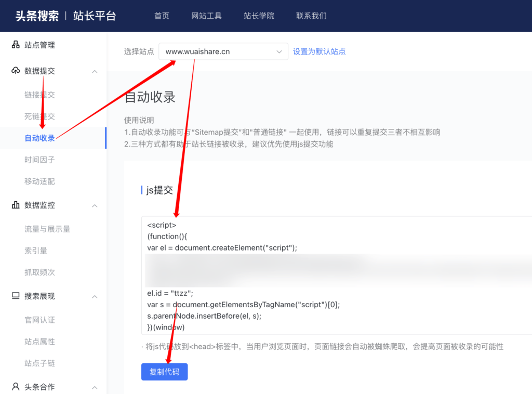
Task: Click the 搜索展现 section label
Action: point(39,296)
